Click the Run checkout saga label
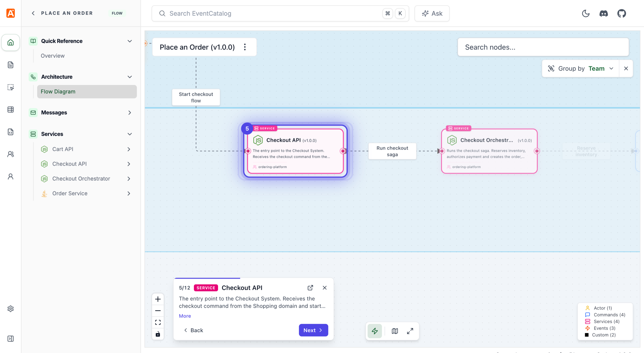Image resolution: width=644 pixels, height=353 pixels. (x=392, y=151)
